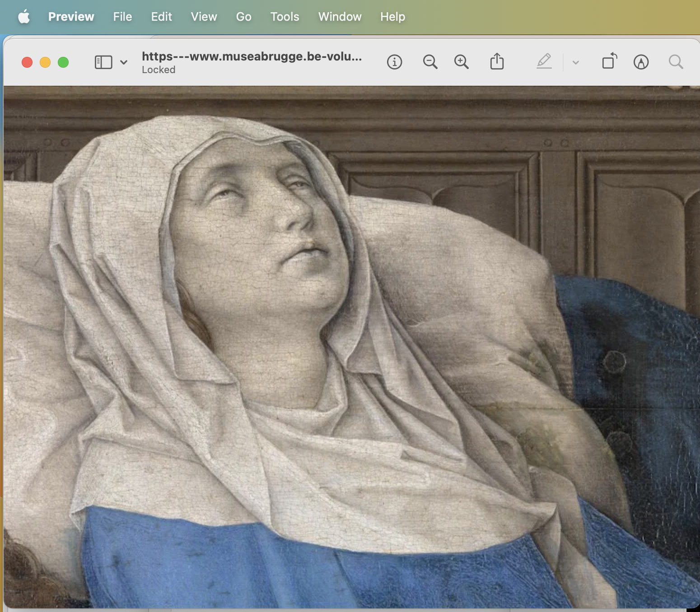
Task: Open the Share menu
Action: 497,61
